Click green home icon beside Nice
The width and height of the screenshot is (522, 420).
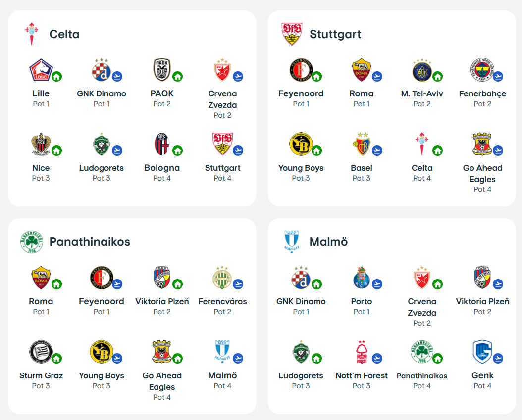[x=56, y=151]
